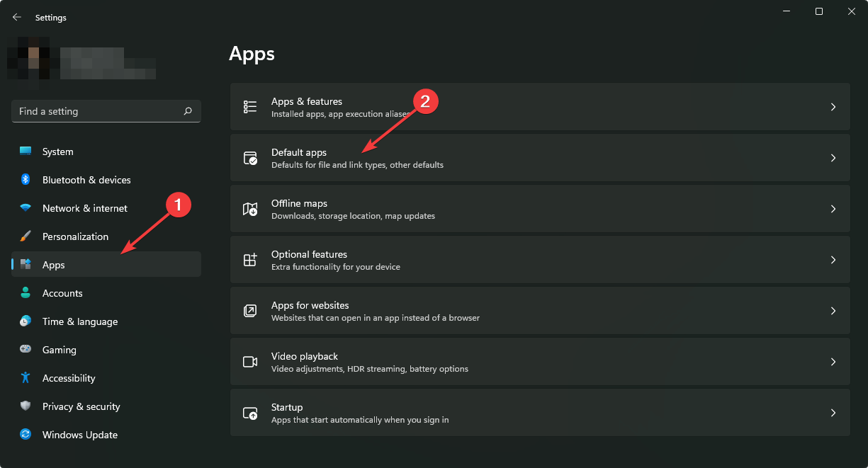Screen dimensions: 868x468
Task: Open the Gaming settings page
Action: (x=59, y=350)
